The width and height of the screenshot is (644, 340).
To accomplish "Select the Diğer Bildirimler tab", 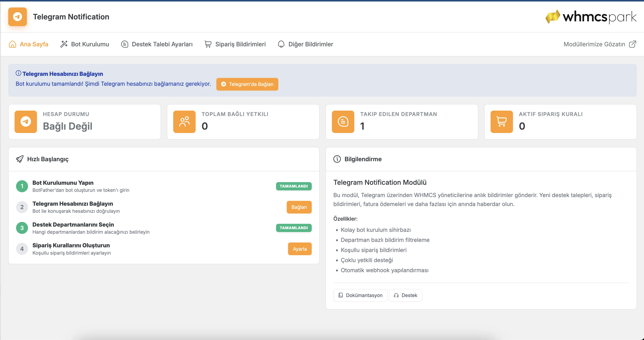I will pos(305,44).
